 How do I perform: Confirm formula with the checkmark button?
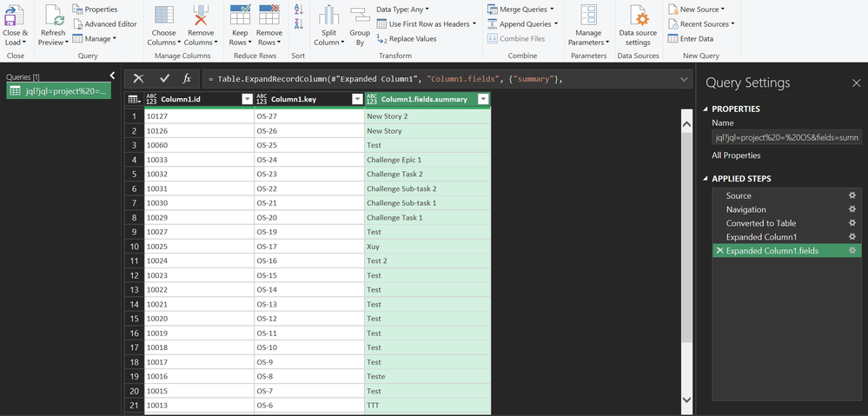tap(164, 79)
